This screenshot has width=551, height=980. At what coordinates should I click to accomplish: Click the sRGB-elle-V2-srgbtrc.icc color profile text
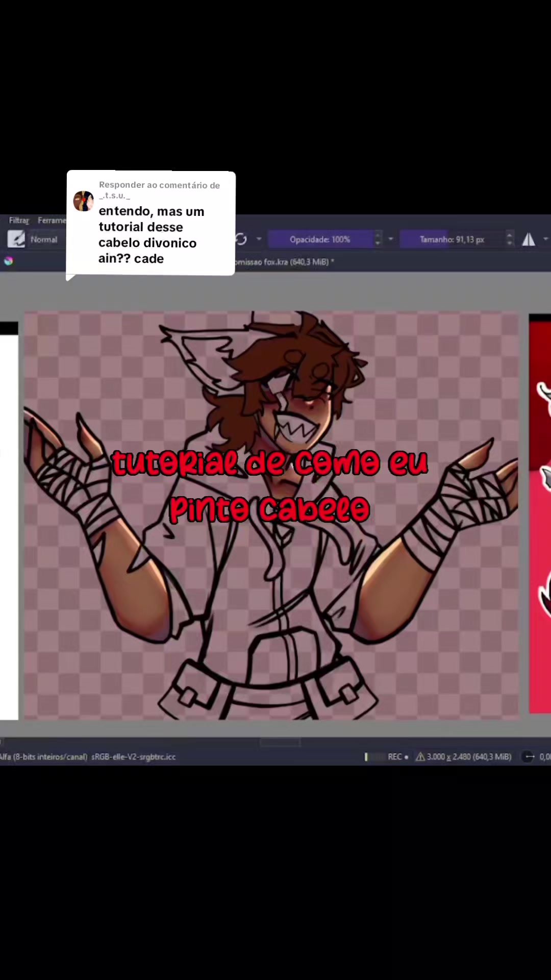pos(134,756)
